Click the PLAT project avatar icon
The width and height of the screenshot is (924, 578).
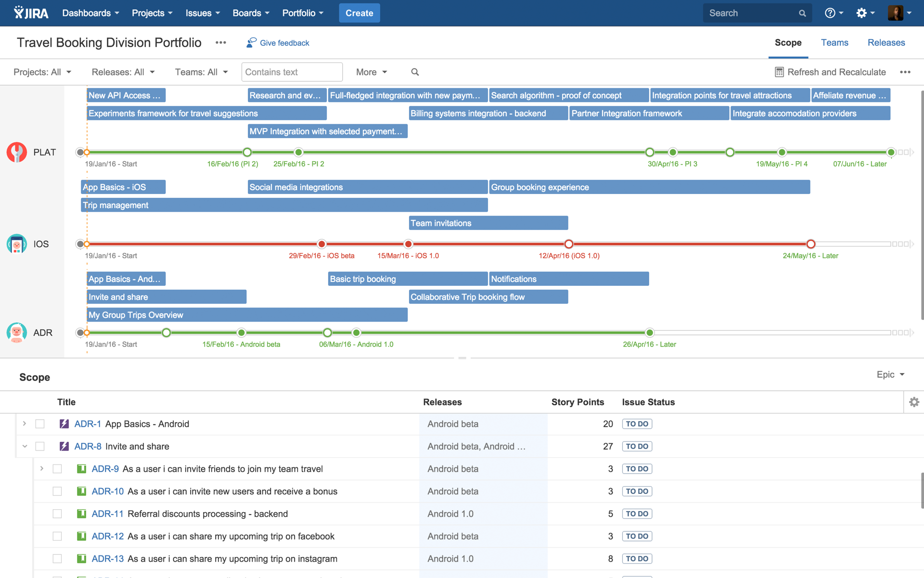(x=17, y=152)
